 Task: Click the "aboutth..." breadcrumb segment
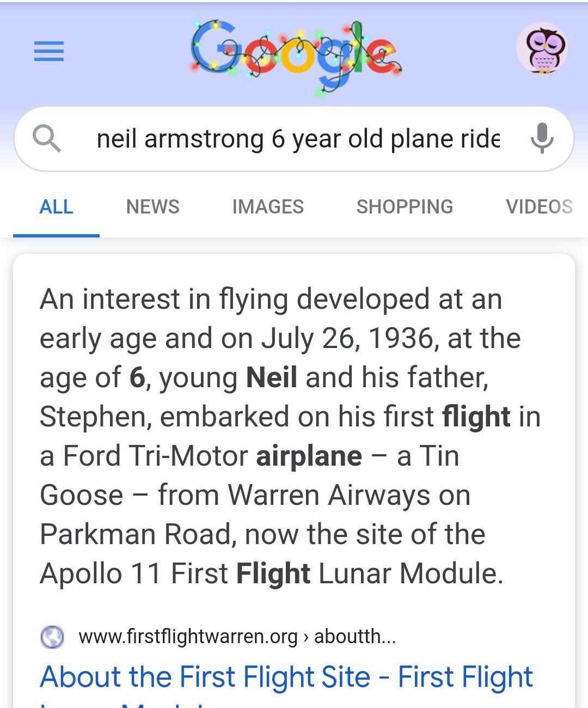point(354,636)
